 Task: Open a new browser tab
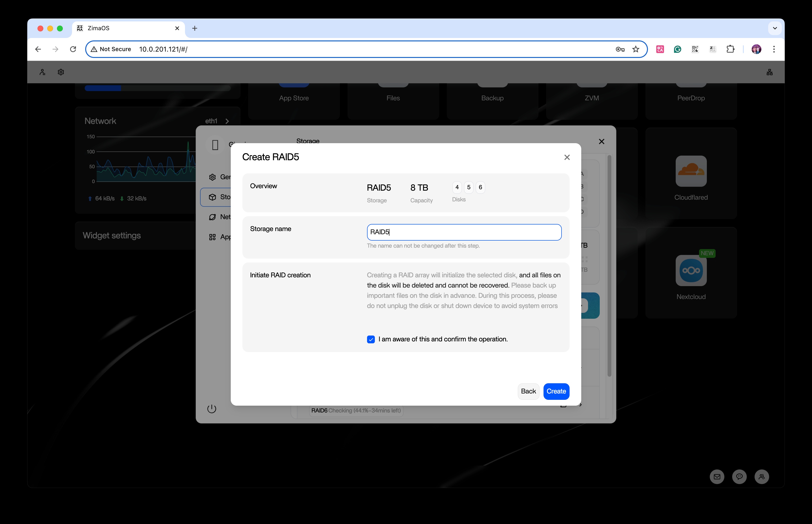pos(194,28)
